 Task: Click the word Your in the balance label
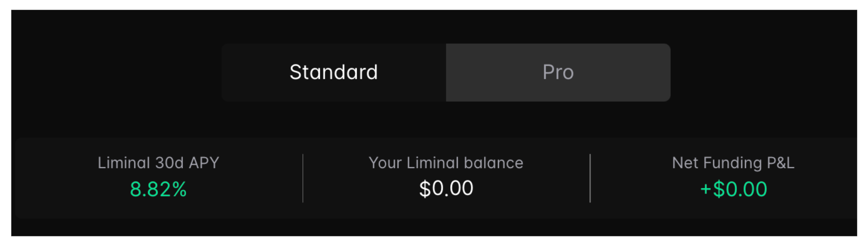pyautogui.click(x=385, y=163)
